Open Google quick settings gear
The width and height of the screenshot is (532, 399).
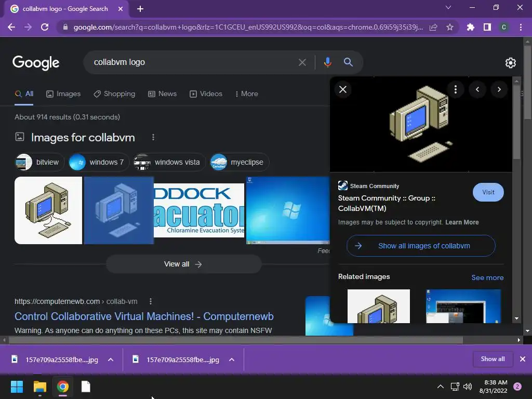pos(511,63)
